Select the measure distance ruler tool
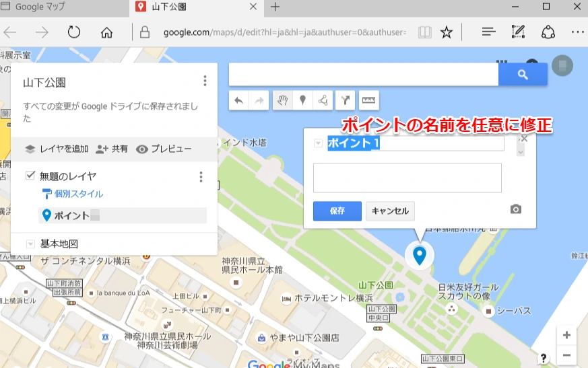The width and height of the screenshot is (588, 368). click(x=368, y=100)
